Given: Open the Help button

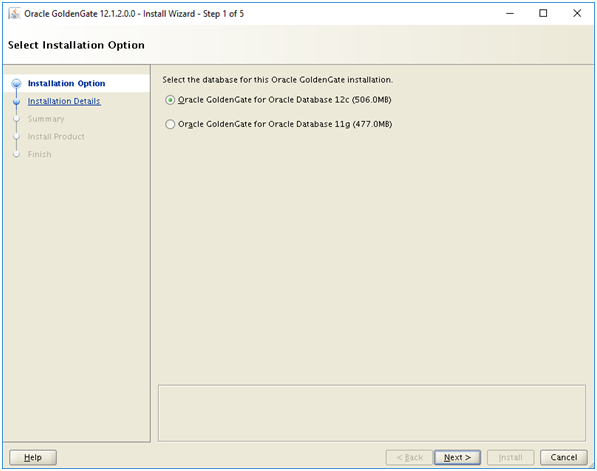Looking at the screenshot, I should pyautogui.click(x=33, y=457).
